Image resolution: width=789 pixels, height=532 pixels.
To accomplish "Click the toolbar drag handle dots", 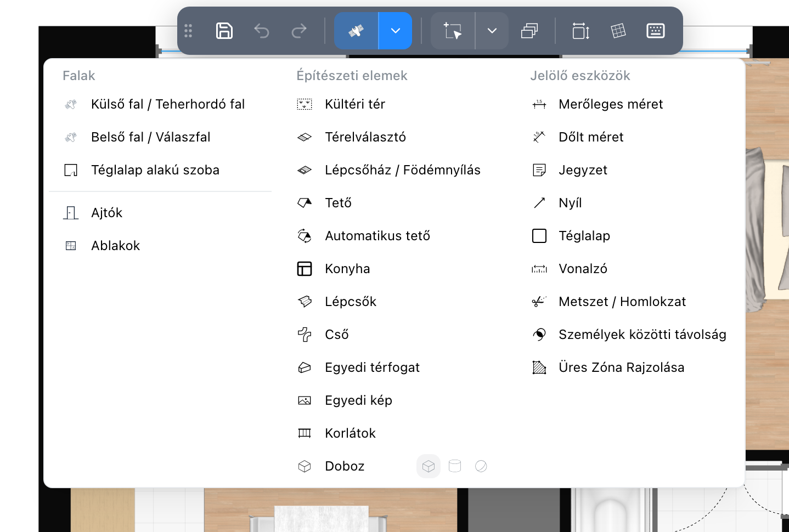I will [188, 31].
